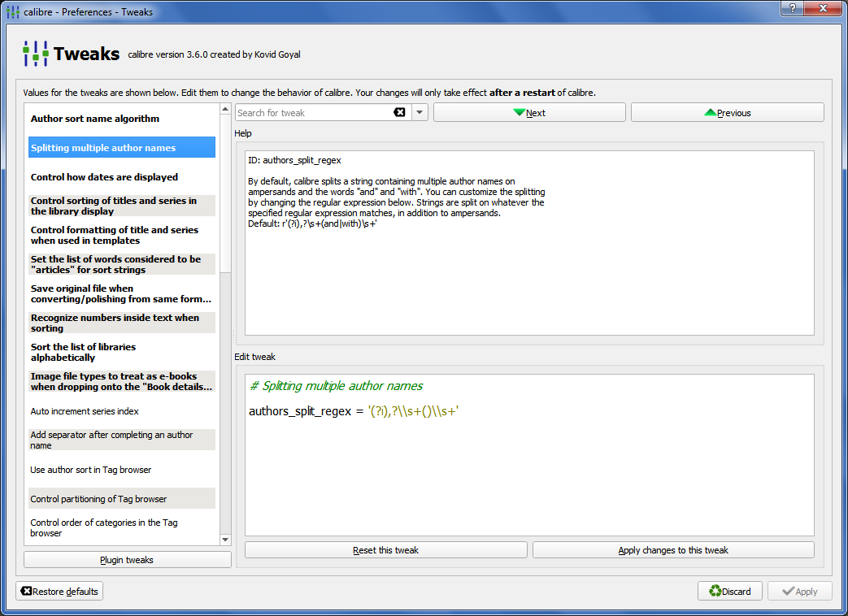Select Control order of categories in Tag browser

(122, 528)
